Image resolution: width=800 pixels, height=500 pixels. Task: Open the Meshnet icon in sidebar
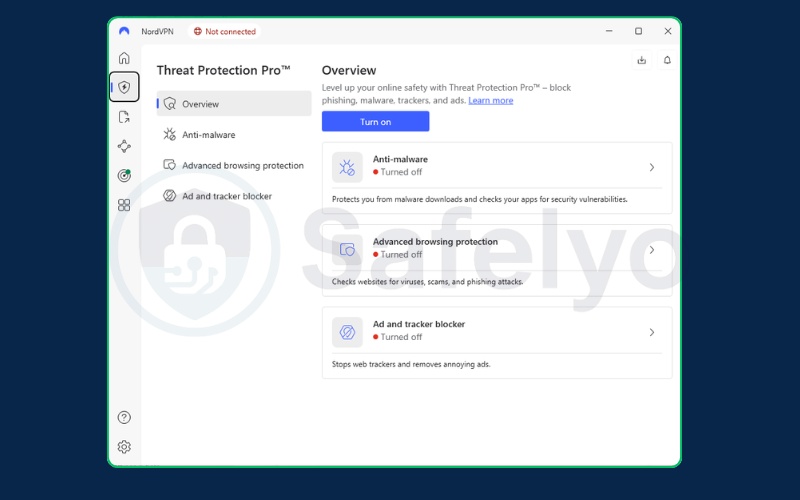(124, 146)
